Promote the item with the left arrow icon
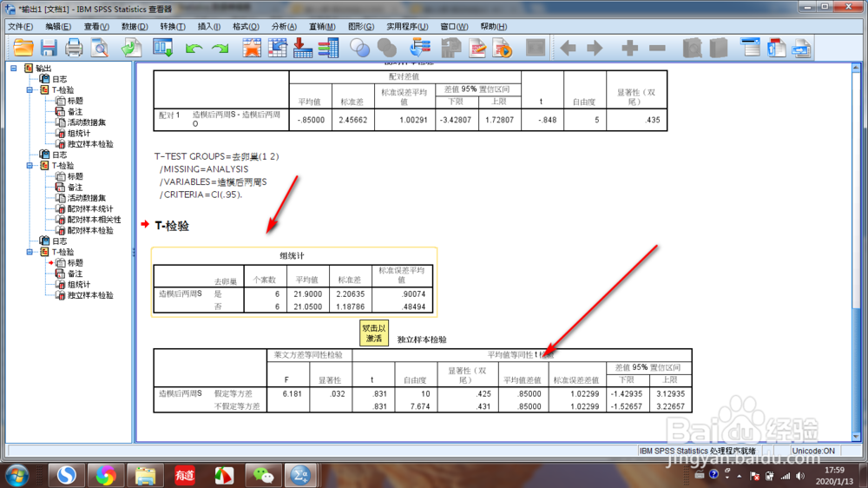 click(x=568, y=48)
